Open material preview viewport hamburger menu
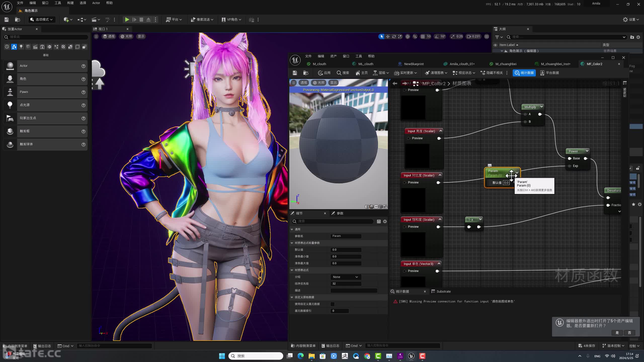The width and height of the screenshot is (644, 362). [293, 83]
